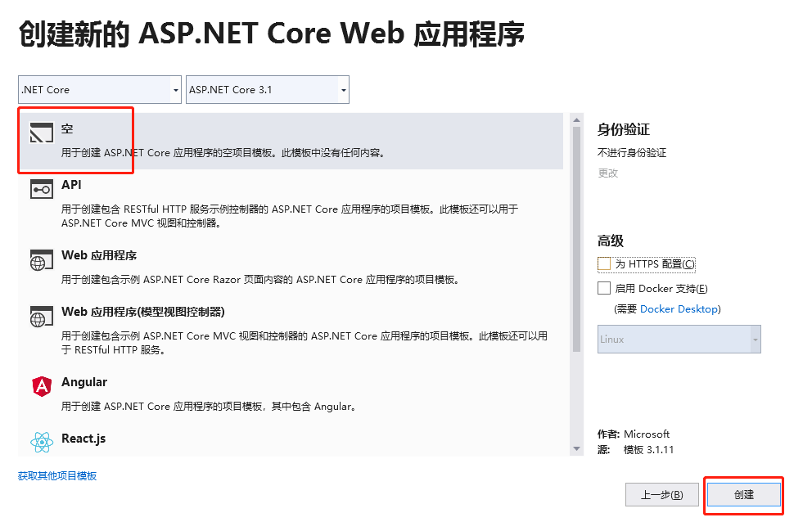Open the disabled Linux OS dropdown
Viewport: 812px width, 522px height.
(679, 340)
